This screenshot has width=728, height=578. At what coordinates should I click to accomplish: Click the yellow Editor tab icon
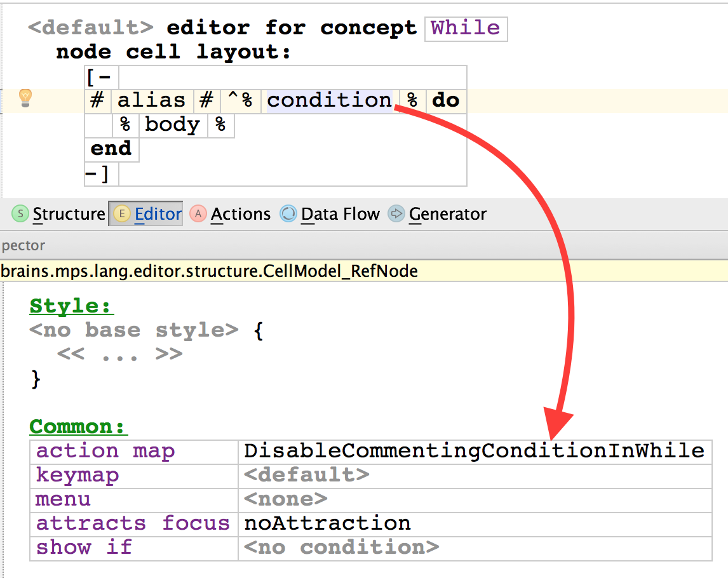121,214
